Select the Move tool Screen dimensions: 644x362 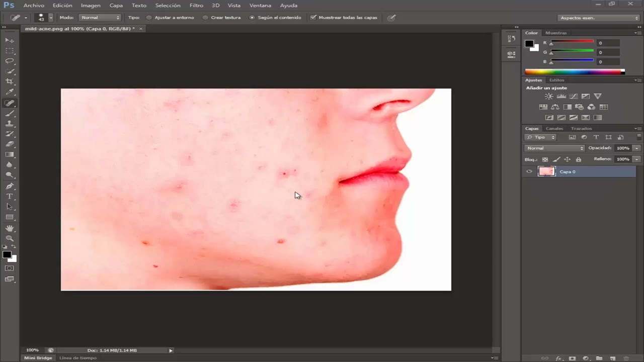click(10, 40)
